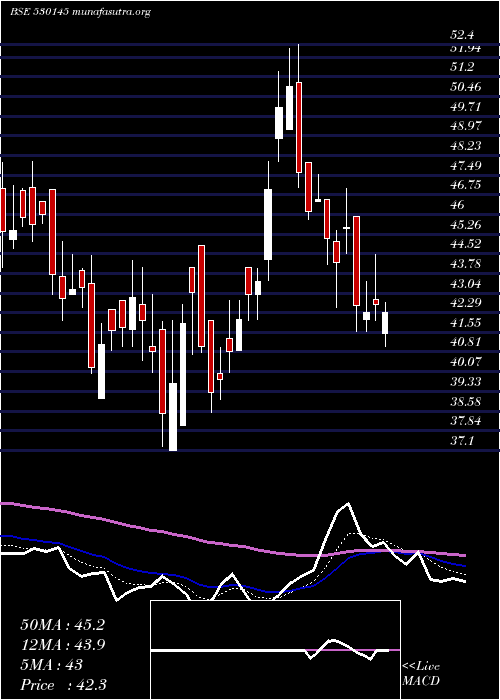Select the 42.29 price axis label

tap(466, 303)
